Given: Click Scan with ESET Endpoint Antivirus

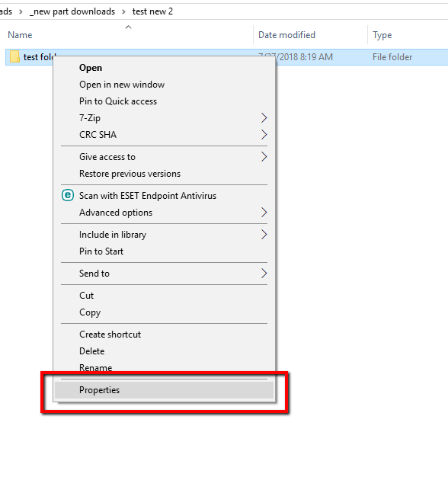Looking at the screenshot, I should [x=165, y=196].
